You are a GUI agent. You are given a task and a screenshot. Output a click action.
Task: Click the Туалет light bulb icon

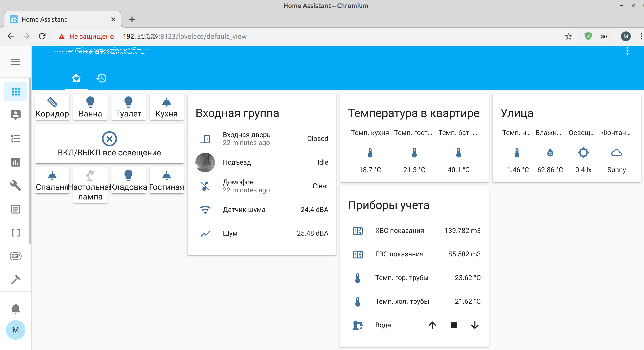click(128, 102)
